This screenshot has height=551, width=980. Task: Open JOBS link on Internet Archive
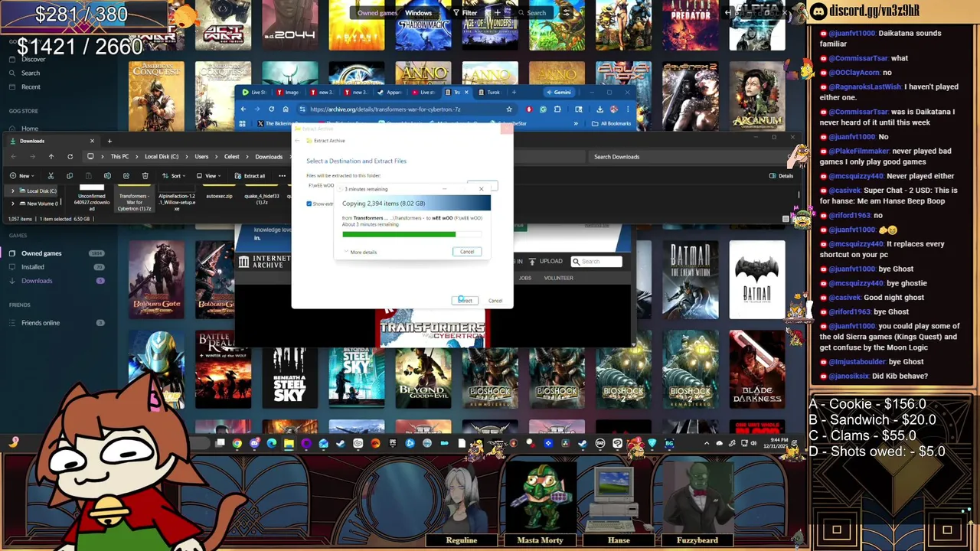[524, 278]
